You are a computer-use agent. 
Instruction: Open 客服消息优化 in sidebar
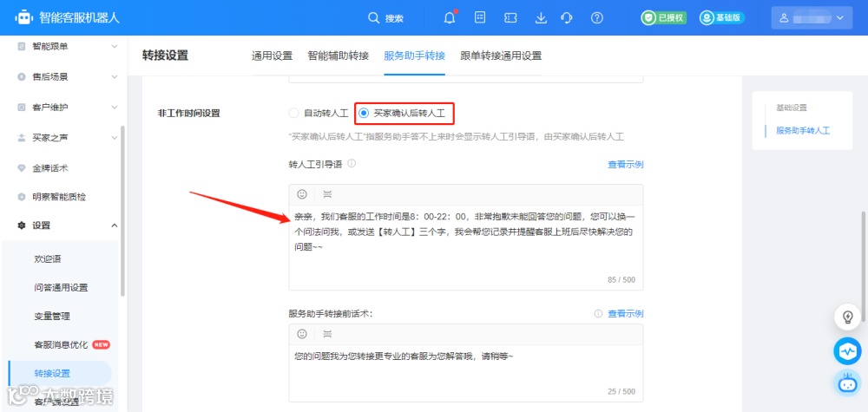(x=61, y=344)
